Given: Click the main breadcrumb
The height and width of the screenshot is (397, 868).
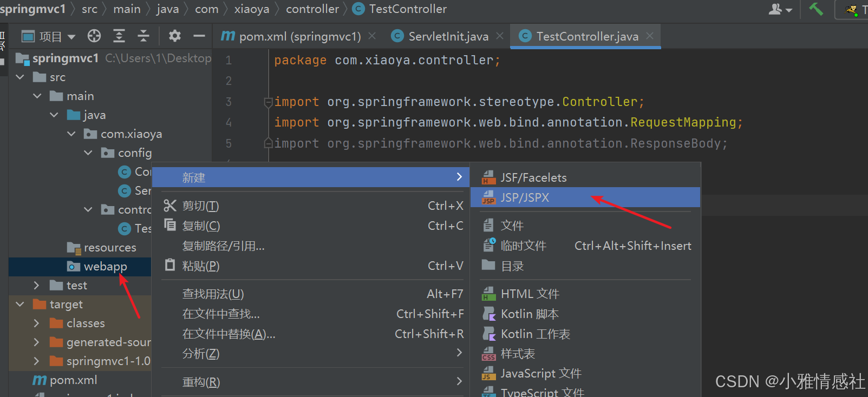Looking at the screenshot, I should click(x=127, y=9).
